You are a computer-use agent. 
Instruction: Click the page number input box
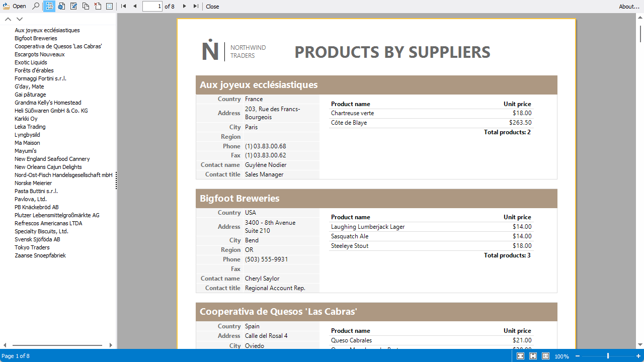pyautogui.click(x=152, y=6)
